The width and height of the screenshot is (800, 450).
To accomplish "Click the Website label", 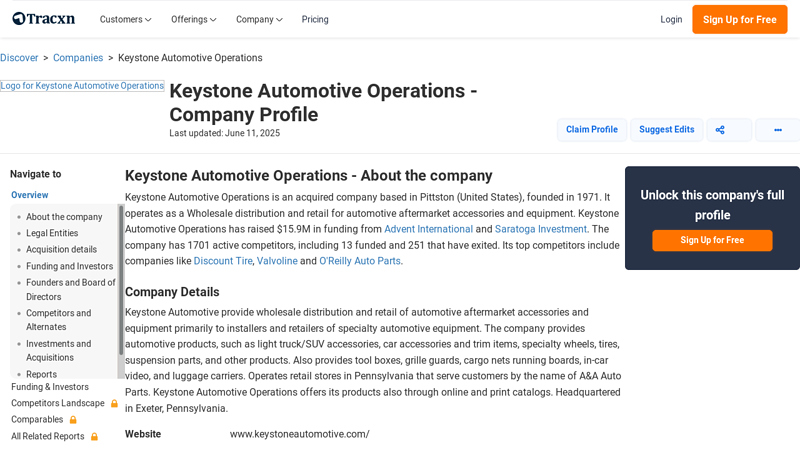I will tap(143, 434).
